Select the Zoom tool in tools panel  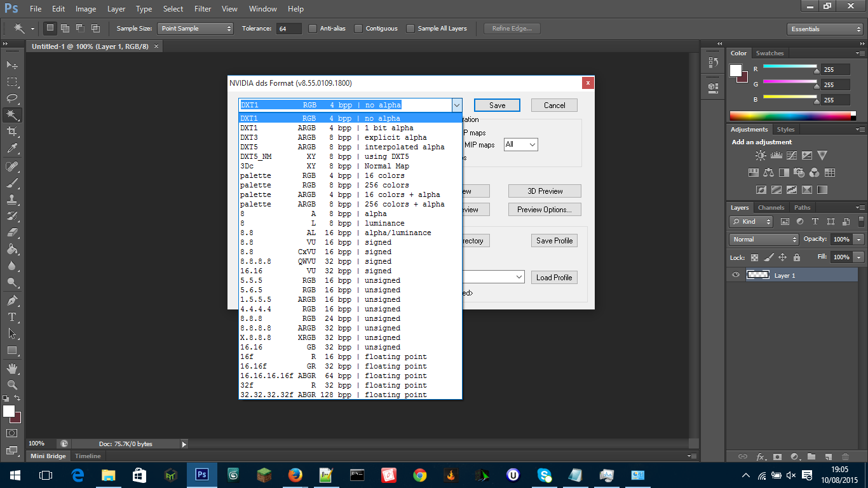tap(12, 385)
